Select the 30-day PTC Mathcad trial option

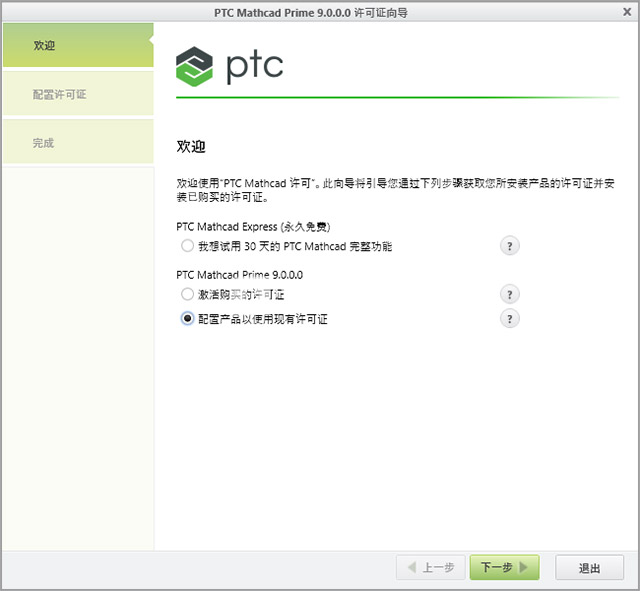point(187,246)
